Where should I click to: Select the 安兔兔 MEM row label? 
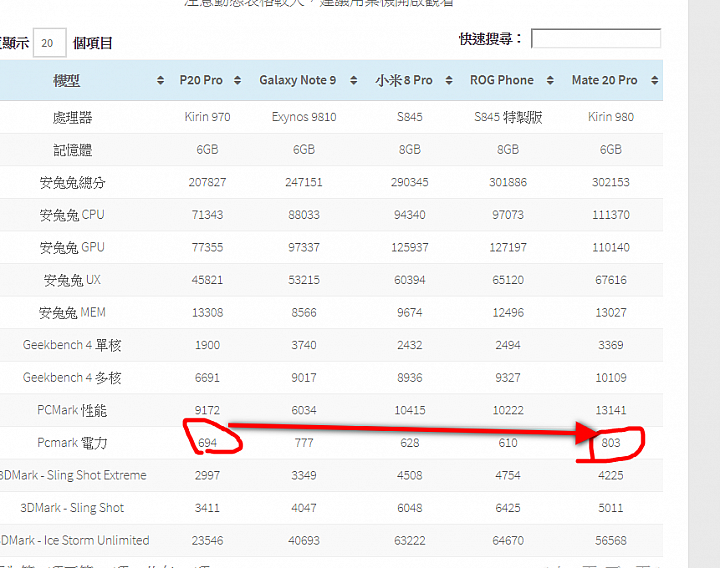click(x=72, y=313)
